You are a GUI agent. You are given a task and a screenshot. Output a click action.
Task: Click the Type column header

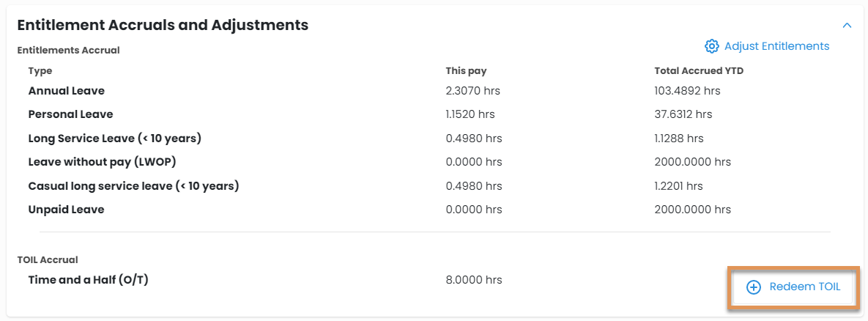[x=40, y=71]
